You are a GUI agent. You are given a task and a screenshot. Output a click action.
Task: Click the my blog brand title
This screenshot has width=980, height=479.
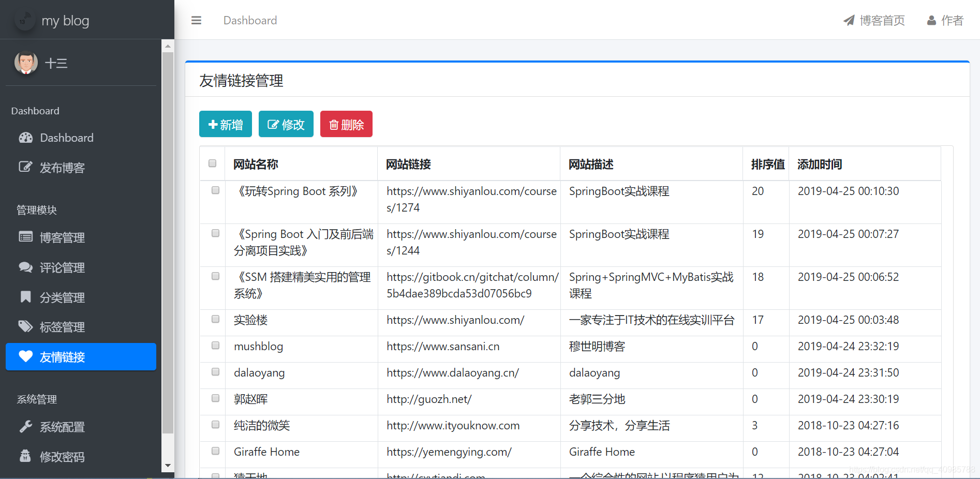coord(65,21)
